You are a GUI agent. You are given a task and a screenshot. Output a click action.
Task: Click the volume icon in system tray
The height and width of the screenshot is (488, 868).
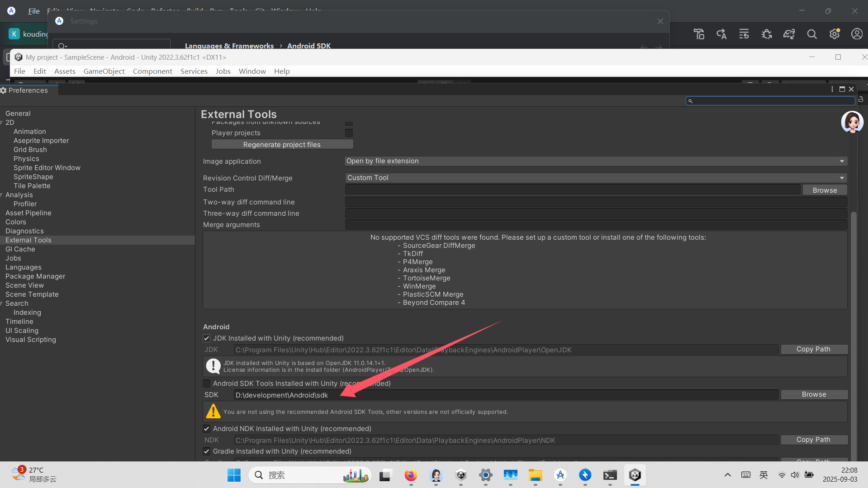[795, 475]
